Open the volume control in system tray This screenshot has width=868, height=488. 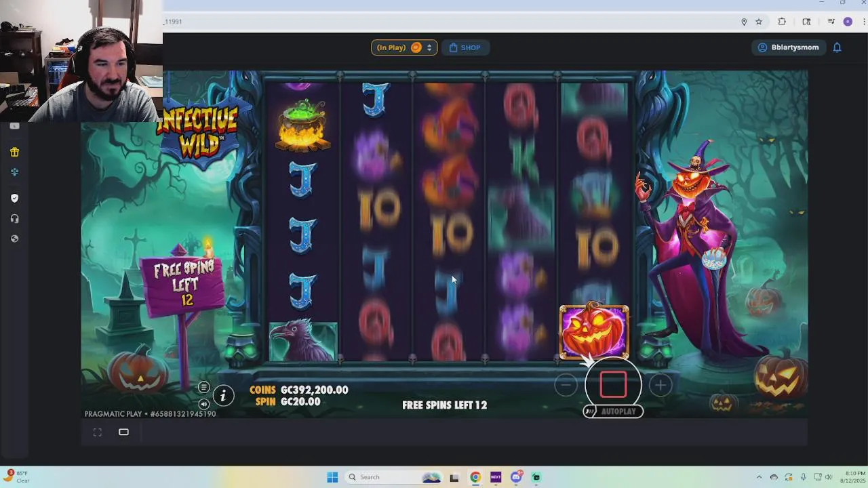[x=828, y=477]
